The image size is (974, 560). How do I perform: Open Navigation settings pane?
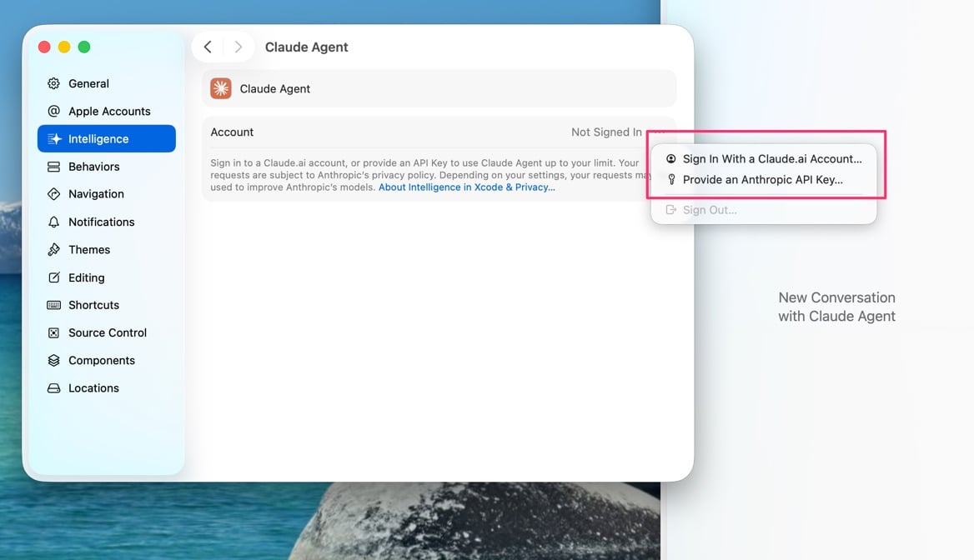(x=106, y=193)
